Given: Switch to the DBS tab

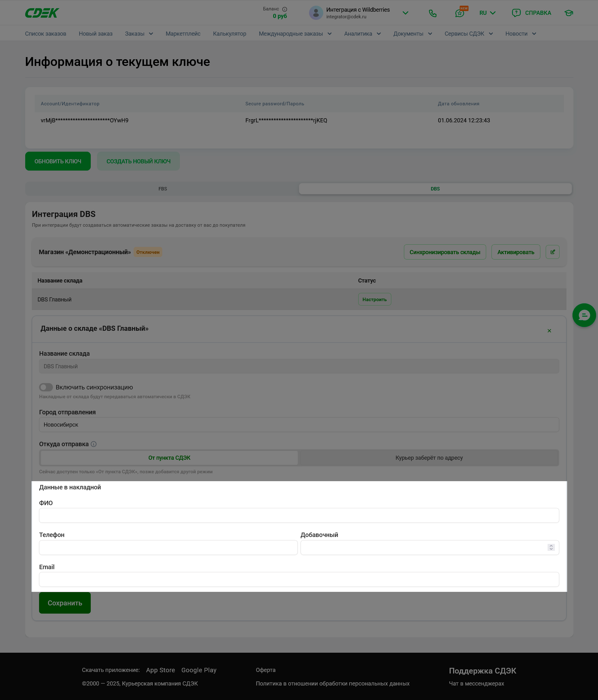Looking at the screenshot, I should (x=435, y=189).
